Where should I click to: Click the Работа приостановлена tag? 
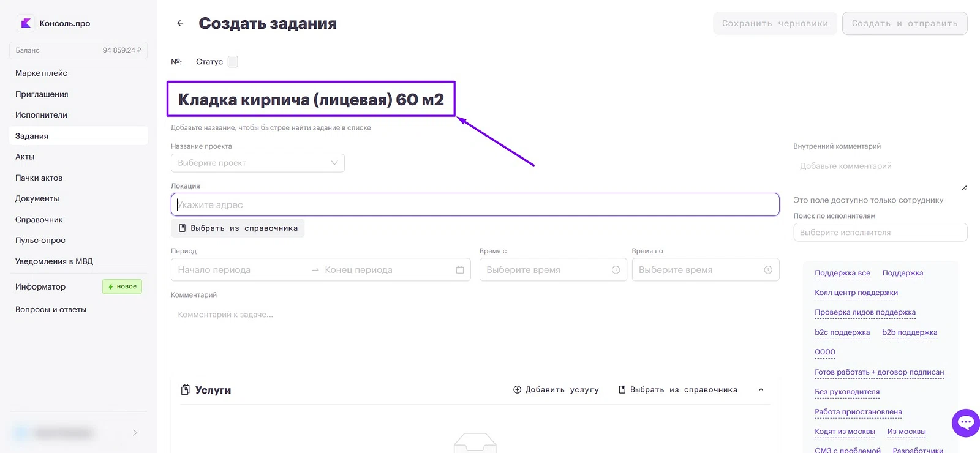tap(858, 412)
